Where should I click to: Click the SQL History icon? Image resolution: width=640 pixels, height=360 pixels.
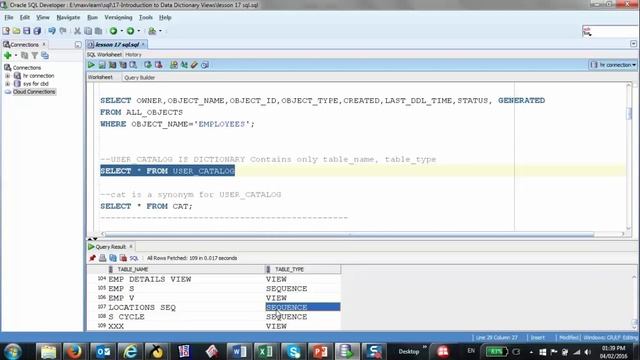(x=205, y=65)
